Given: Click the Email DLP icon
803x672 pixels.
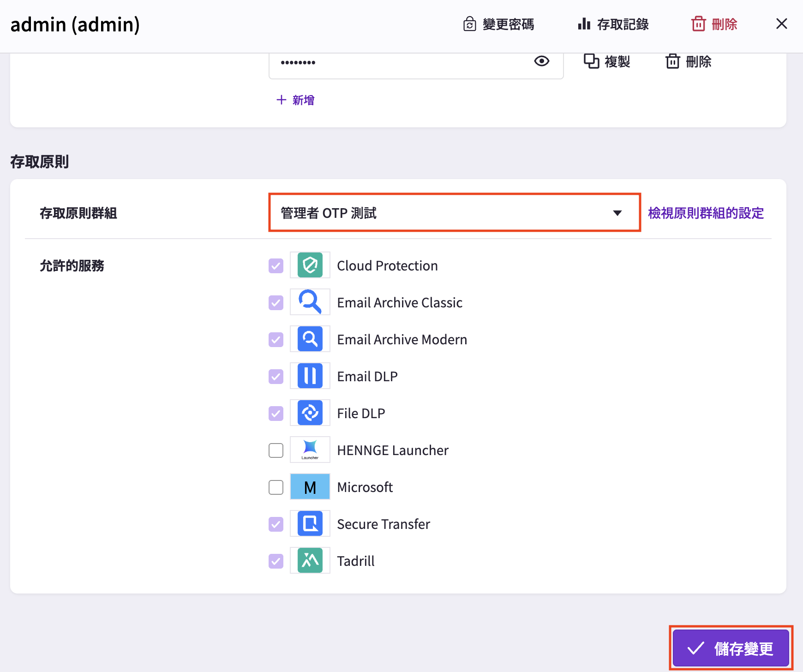Looking at the screenshot, I should pyautogui.click(x=310, y=376).
